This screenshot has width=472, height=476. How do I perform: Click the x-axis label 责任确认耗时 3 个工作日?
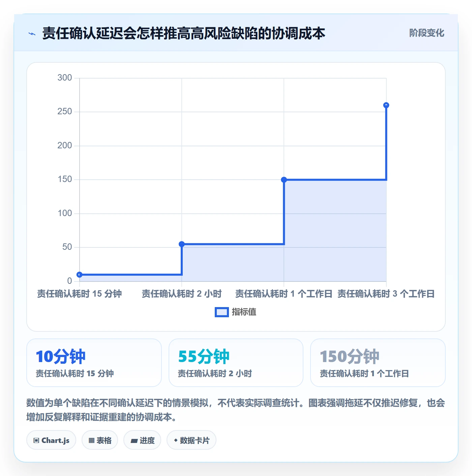click(x=386, y=294)
